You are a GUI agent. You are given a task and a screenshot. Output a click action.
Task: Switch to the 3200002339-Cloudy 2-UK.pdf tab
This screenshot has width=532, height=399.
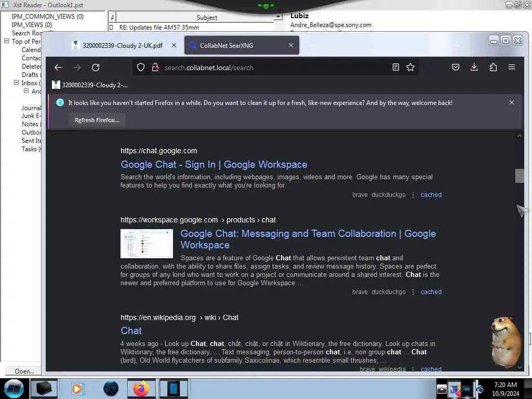pos(122,45)
